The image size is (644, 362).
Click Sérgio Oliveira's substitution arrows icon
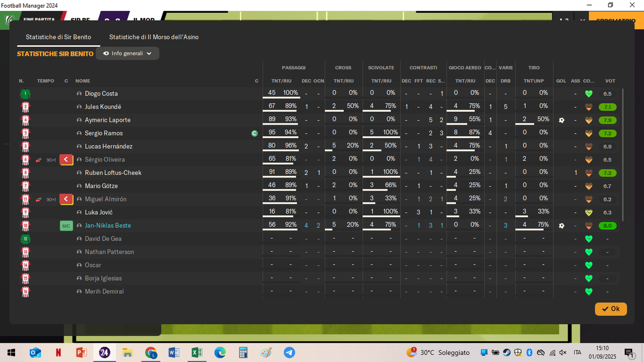[x=39, y=160]
